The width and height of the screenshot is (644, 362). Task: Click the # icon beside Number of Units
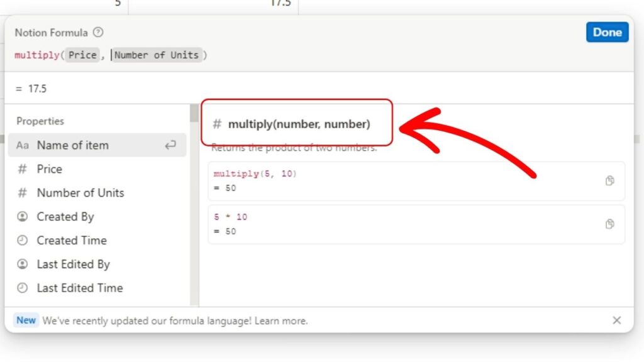(23, 192)
